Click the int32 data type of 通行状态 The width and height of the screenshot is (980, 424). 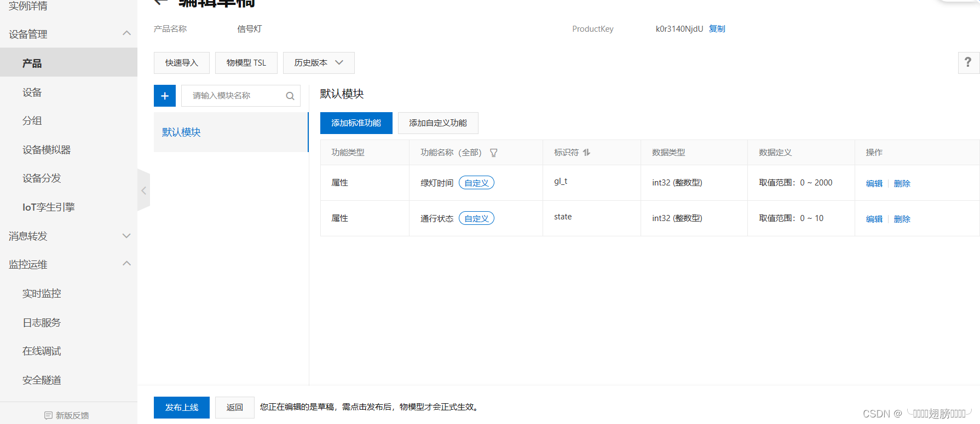pyautogui.click(x=677, y=218)
